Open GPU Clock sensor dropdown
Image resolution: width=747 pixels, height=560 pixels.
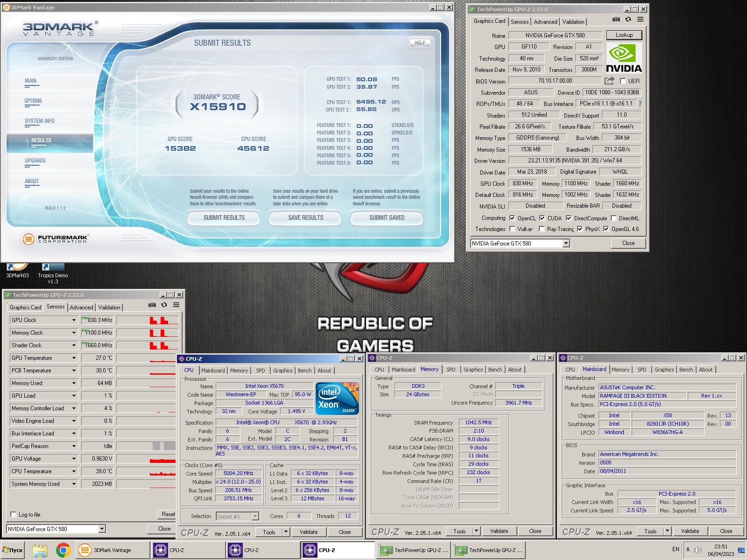click(74, 320)
